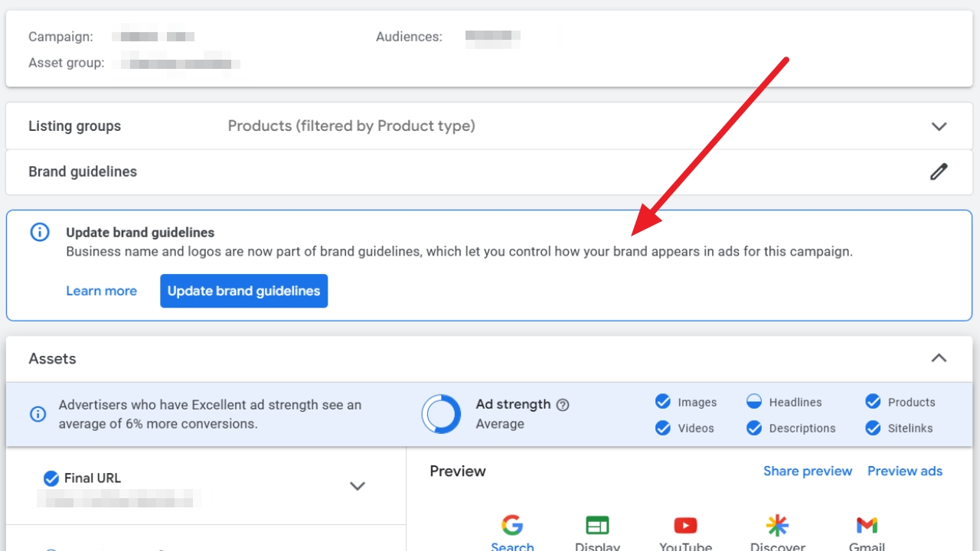
Task: Open the Preview ads link
Action: [x=904, y=471]
